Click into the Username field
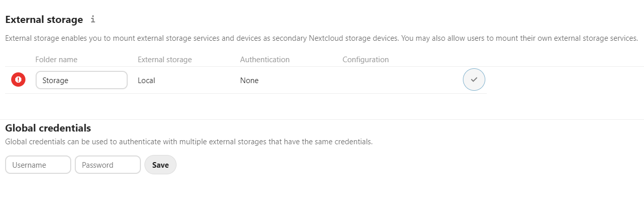 (x=38, y=165)
